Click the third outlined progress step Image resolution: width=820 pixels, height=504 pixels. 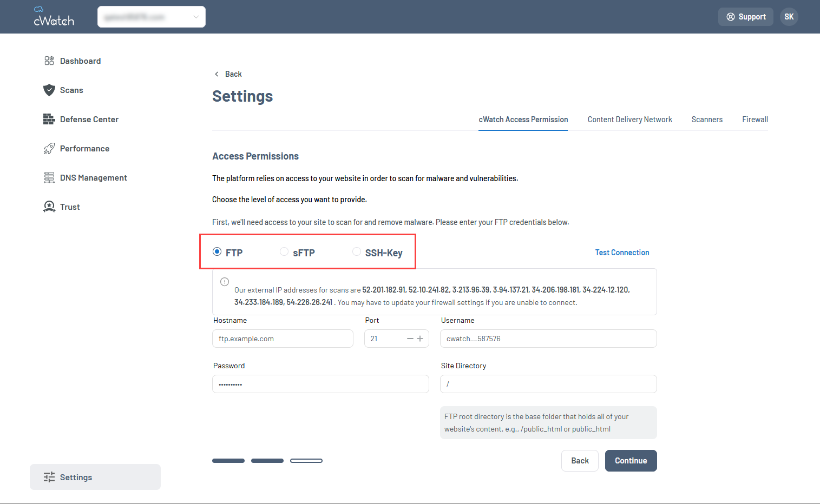click(x=306, y=461)
